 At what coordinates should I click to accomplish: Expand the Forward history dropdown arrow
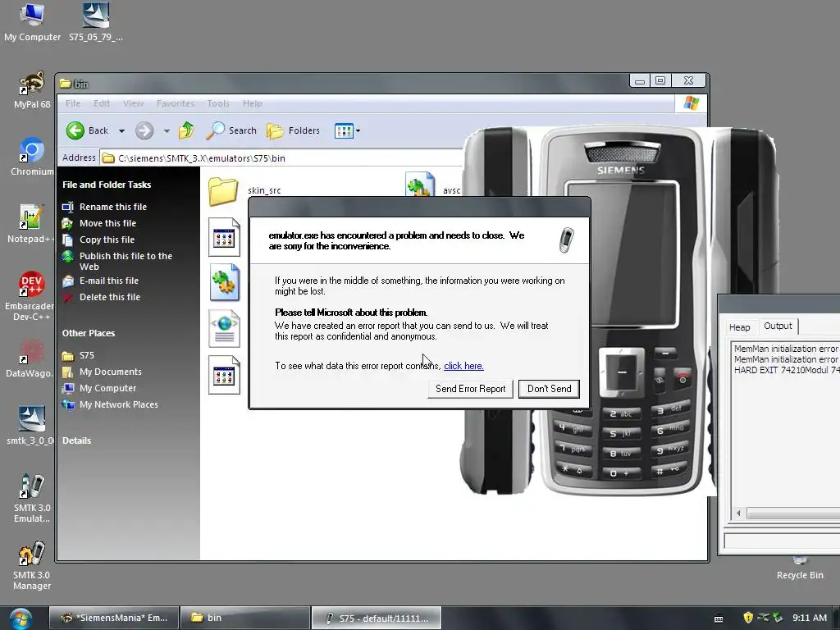pyautogui.click(x=167, y=130)
